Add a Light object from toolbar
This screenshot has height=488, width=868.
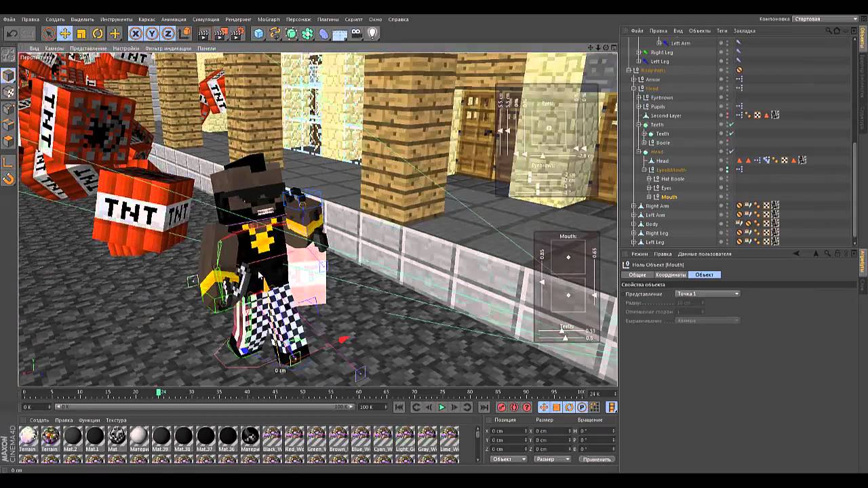tap(372, 33)
